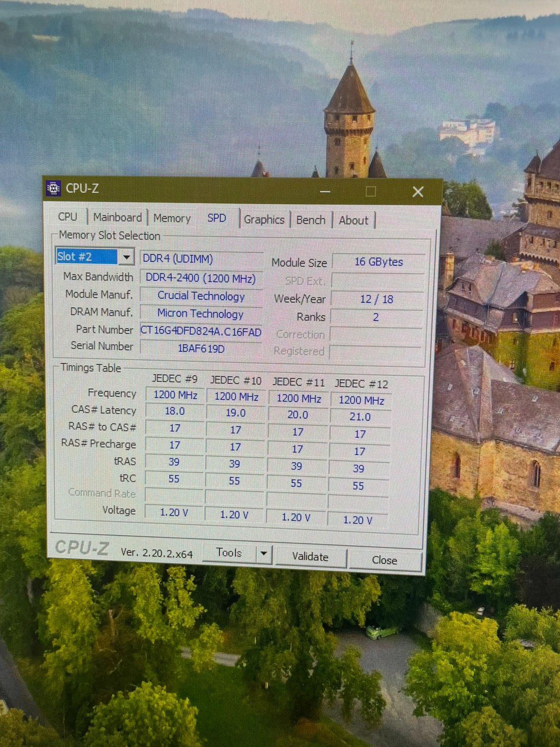Minimize the CPU-Z window
The height and width of the screenshot is (747, 560).
(325, 192)
